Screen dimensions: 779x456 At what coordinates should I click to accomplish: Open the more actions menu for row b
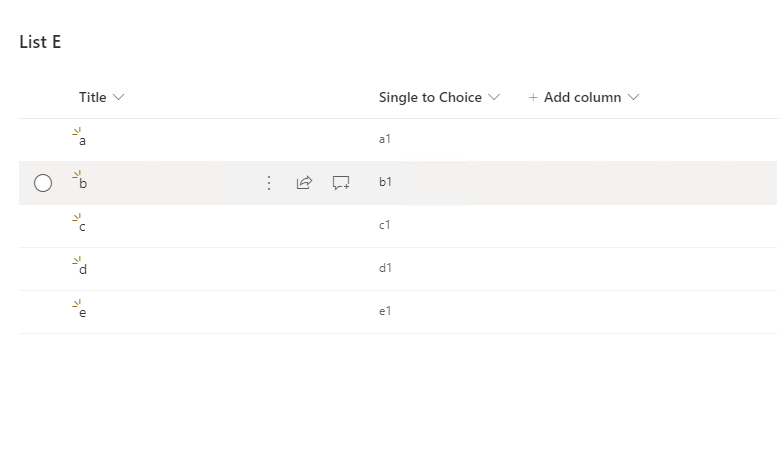[268, 183]
